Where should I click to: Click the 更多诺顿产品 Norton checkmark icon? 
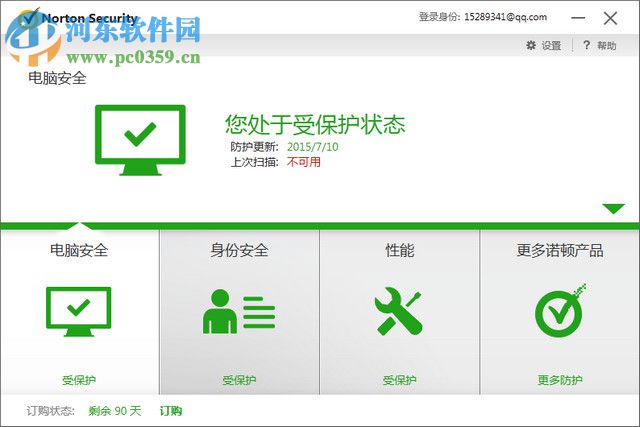[x=560, y=310]
